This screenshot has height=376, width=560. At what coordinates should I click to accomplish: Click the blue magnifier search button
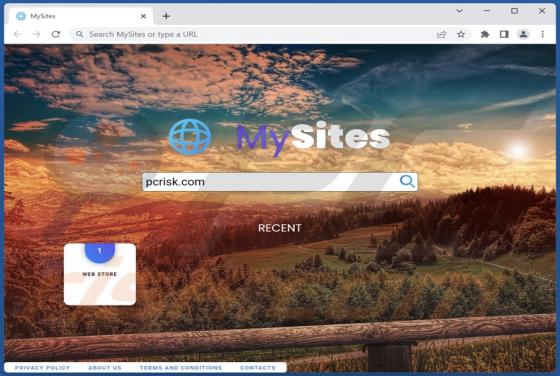[407, 181]
